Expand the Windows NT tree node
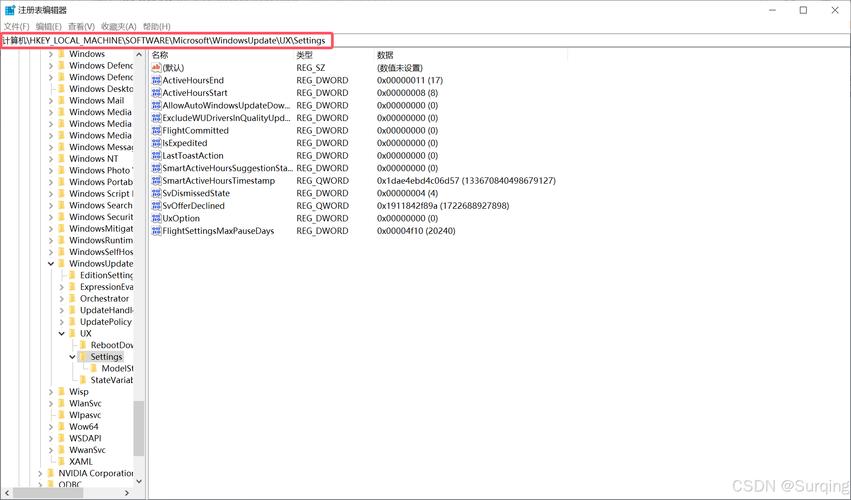851x500 pixels. pyautogui.click(x=51, y=159)
